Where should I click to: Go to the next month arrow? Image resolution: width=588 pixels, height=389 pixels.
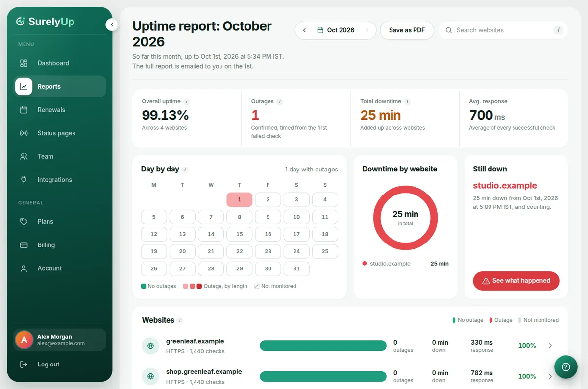coord(367,30)
